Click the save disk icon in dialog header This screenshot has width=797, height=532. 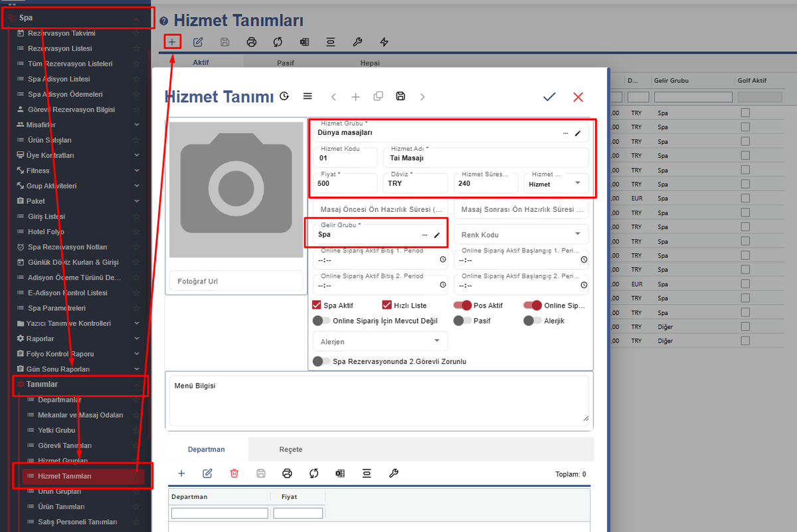[400, 96]
